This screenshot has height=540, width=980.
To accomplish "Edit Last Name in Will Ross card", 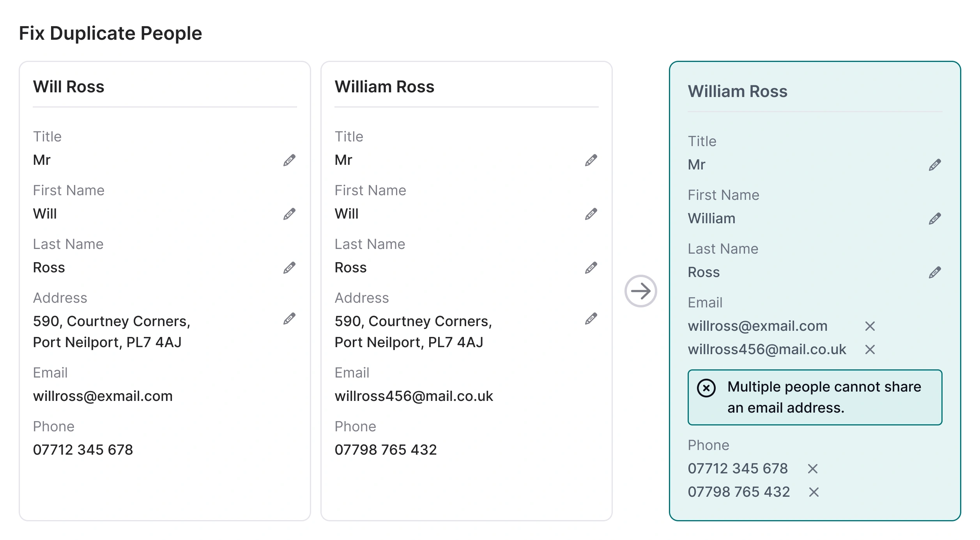I will click(x=289, y=268).
